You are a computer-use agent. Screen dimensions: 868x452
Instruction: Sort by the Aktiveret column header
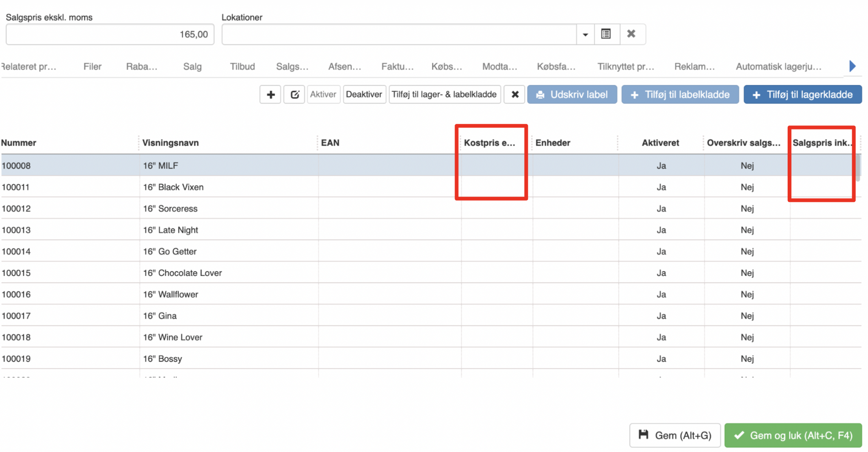660,143
